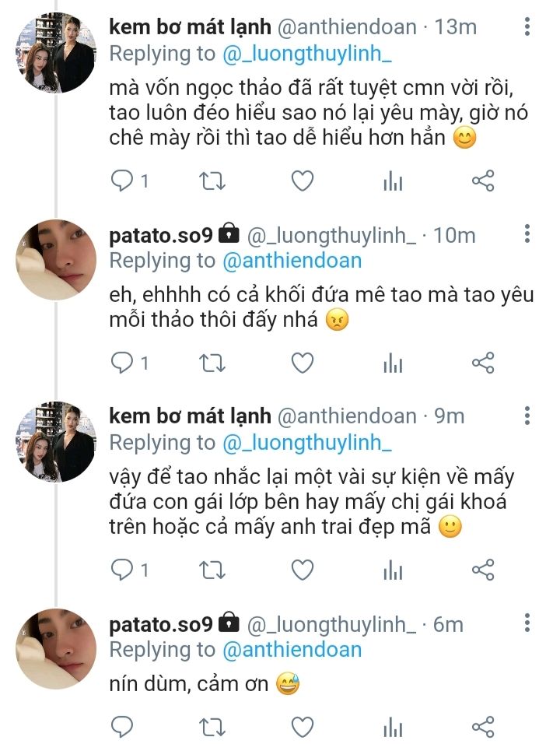Open kem bơ mát lạnh profile name, 9m tweet

pyautogui.click(x=190, y=416)
